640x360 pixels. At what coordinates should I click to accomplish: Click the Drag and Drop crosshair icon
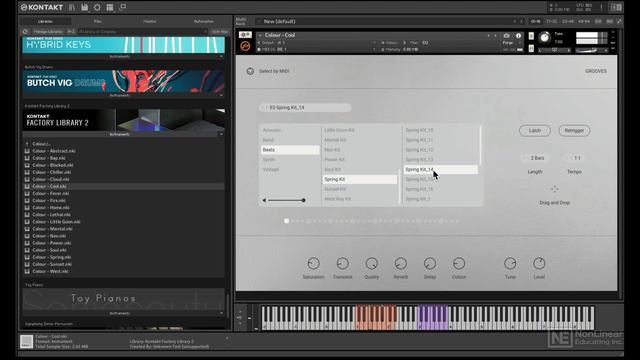click(x=554, y=189)
